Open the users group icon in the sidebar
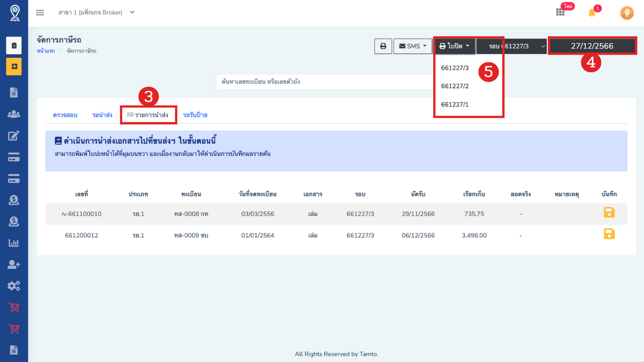 coord(14,114)
